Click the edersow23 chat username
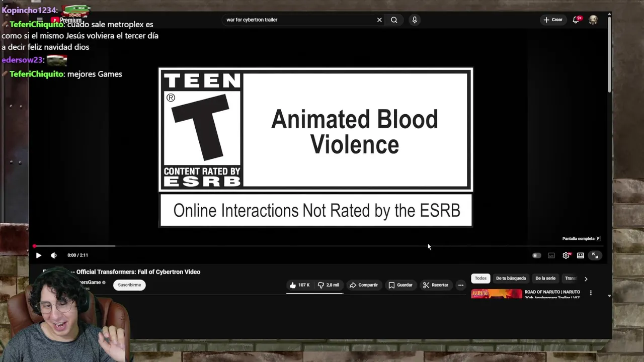 point(22,60)
